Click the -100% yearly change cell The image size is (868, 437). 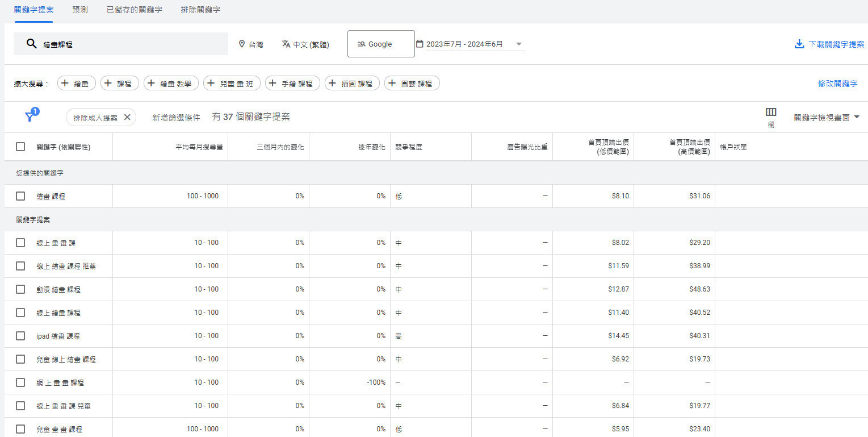tap(376, 382)
